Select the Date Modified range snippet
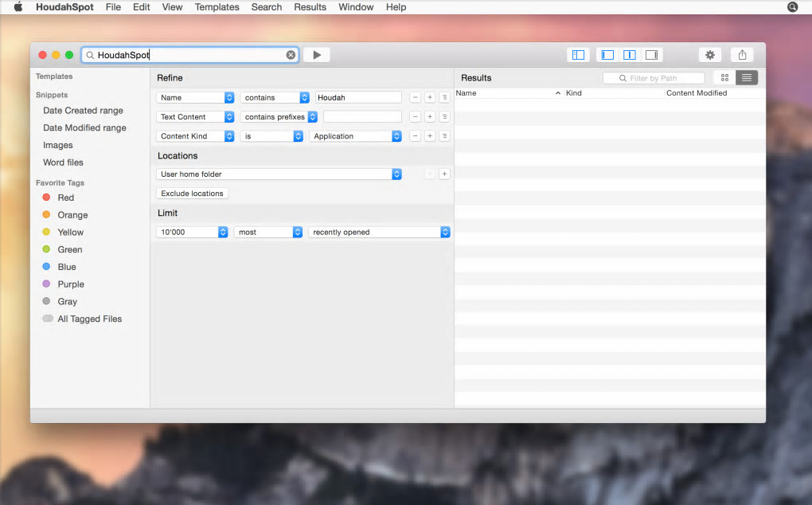This screenshot has height=505, width=812. [x=84, y=127]
